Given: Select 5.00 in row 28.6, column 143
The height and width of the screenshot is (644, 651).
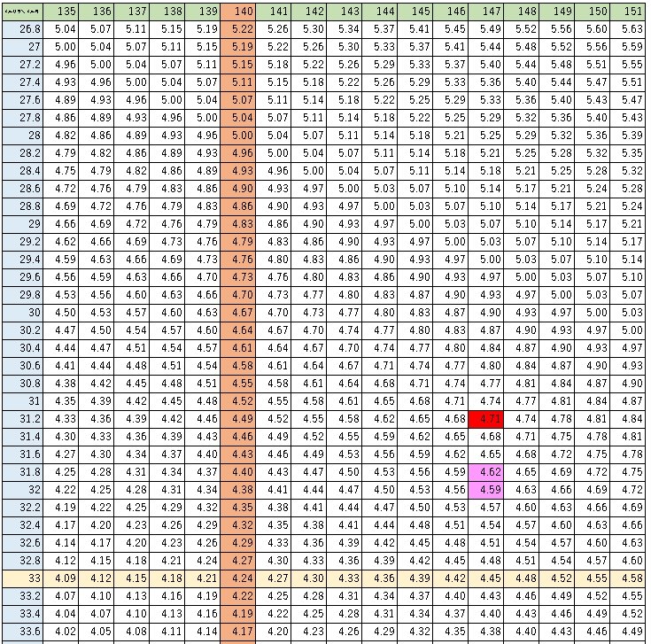Looking at the screenshot, I should point(345,189).
